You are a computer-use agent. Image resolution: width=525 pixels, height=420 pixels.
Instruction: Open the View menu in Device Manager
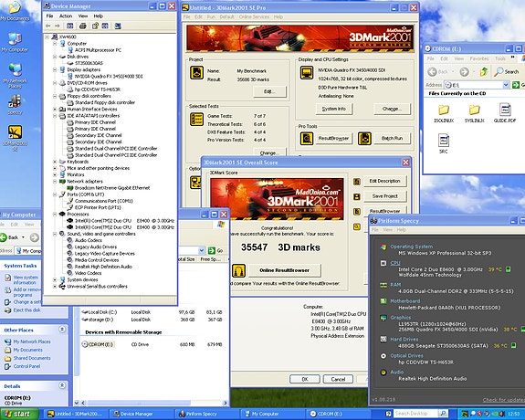click(x=83, y=16)
